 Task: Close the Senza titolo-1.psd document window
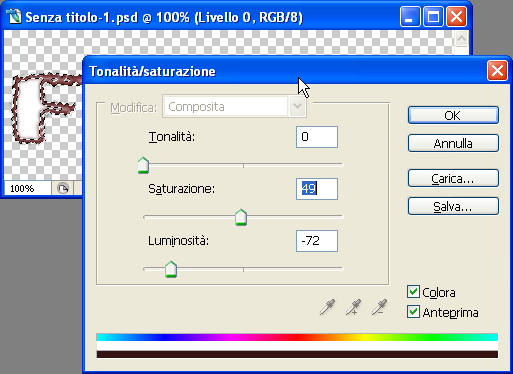click(x=456, y=17)
